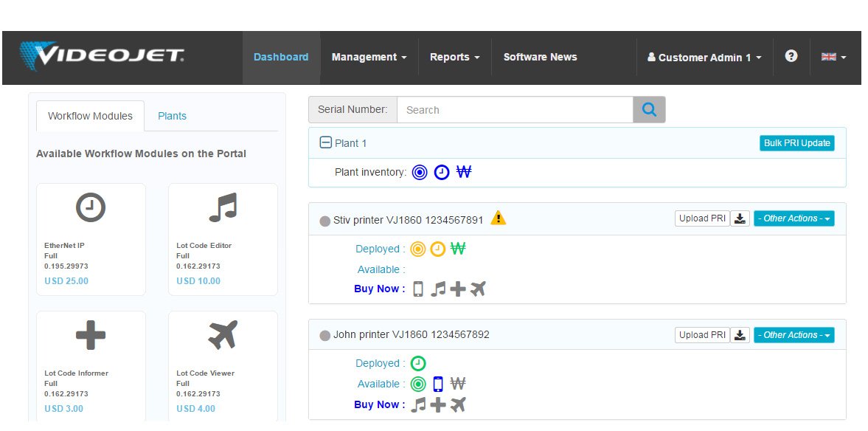
Task: Click Stiv printer deployed orange target icon
Action: coord(418,249)
